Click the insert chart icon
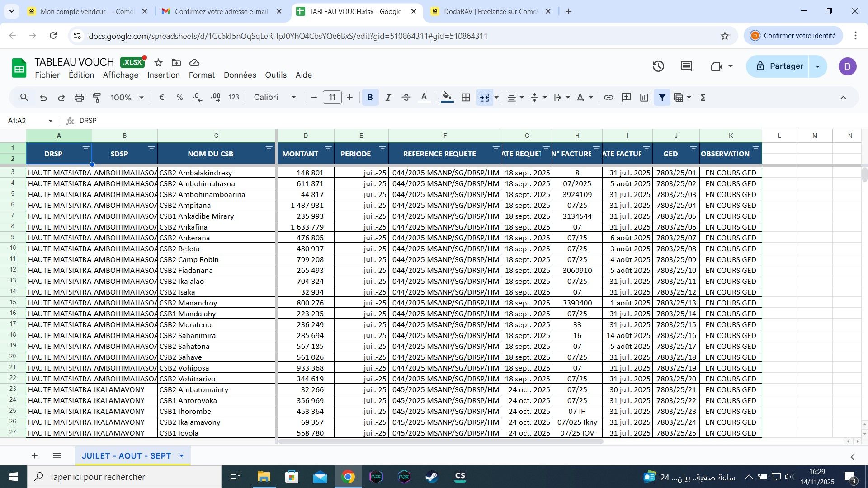The height and width of the screenshot is (488, 868). click(x=644, y=97)
